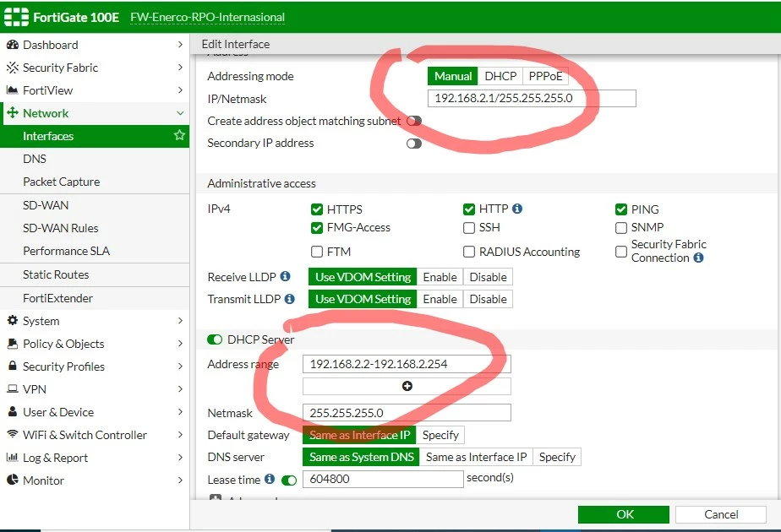
Task: Click the Cancel button
Action: click(x=721, y=514)
